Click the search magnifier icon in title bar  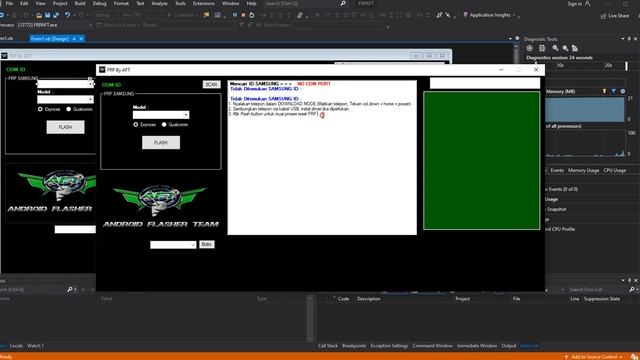(x=343, y=3)
